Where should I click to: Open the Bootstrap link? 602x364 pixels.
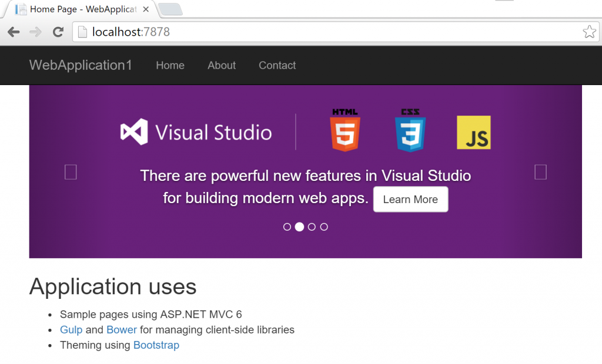point(156,345)
